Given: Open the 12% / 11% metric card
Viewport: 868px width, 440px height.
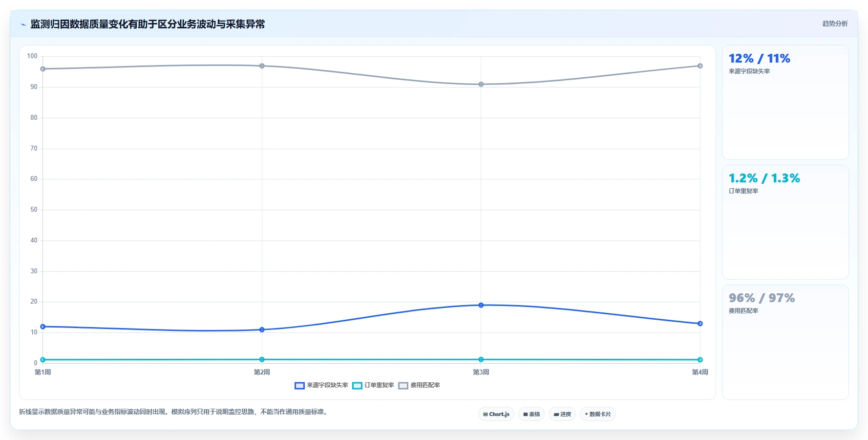Looking at the screenshot, I should tap(785, 103).
